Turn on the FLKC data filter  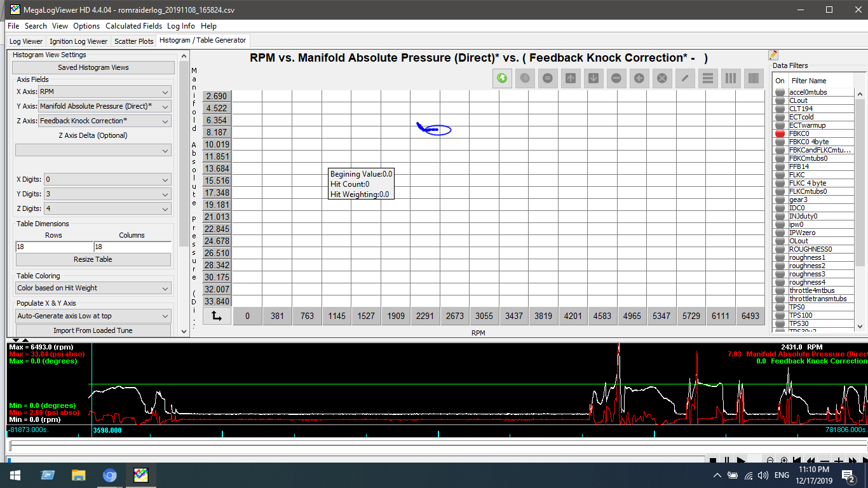[780, 175]
